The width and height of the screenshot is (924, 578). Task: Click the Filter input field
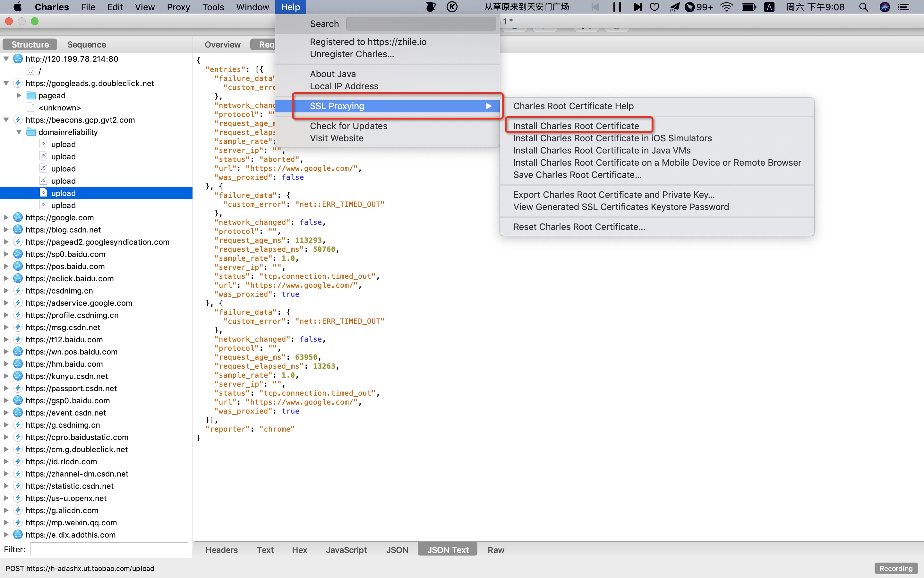[x=109, y=549]
